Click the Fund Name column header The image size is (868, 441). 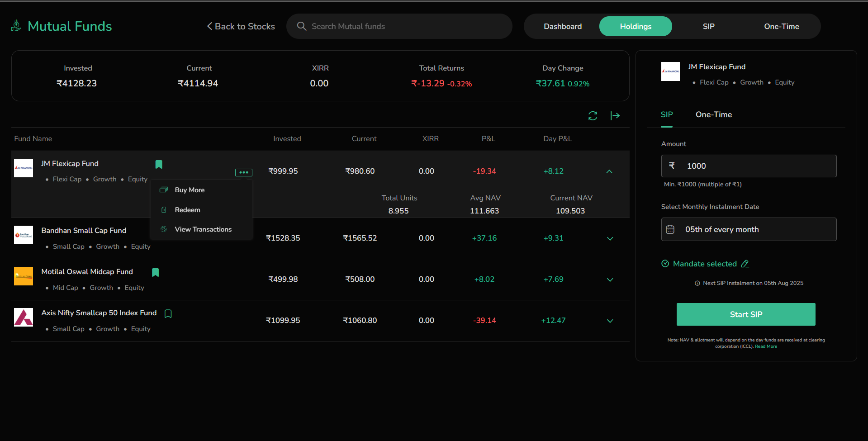[33, 139]
